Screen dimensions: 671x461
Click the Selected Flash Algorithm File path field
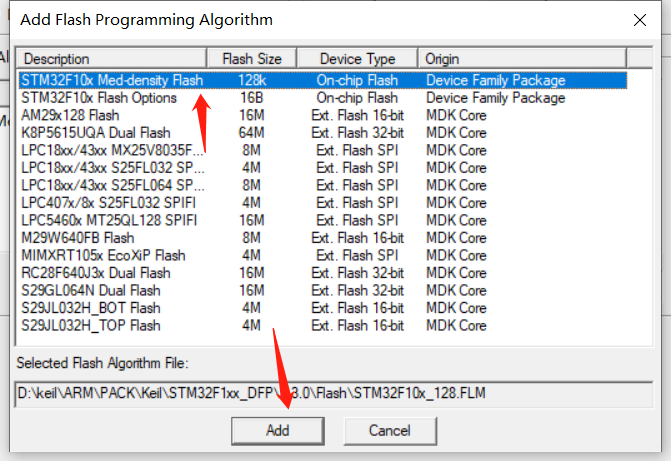point(334,393)
